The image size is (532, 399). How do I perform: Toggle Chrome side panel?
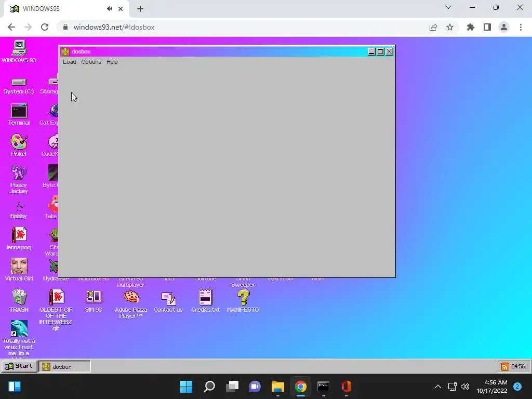[487, 27]
